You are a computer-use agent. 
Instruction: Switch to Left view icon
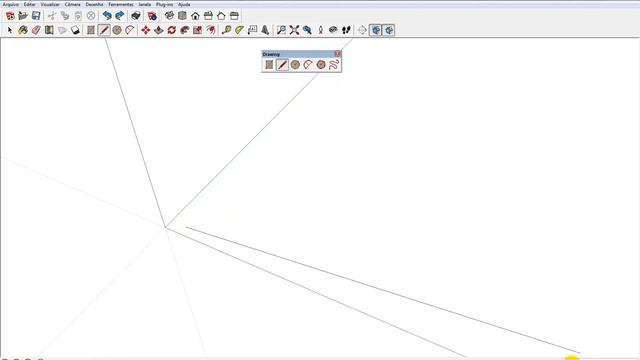point(234,16)
